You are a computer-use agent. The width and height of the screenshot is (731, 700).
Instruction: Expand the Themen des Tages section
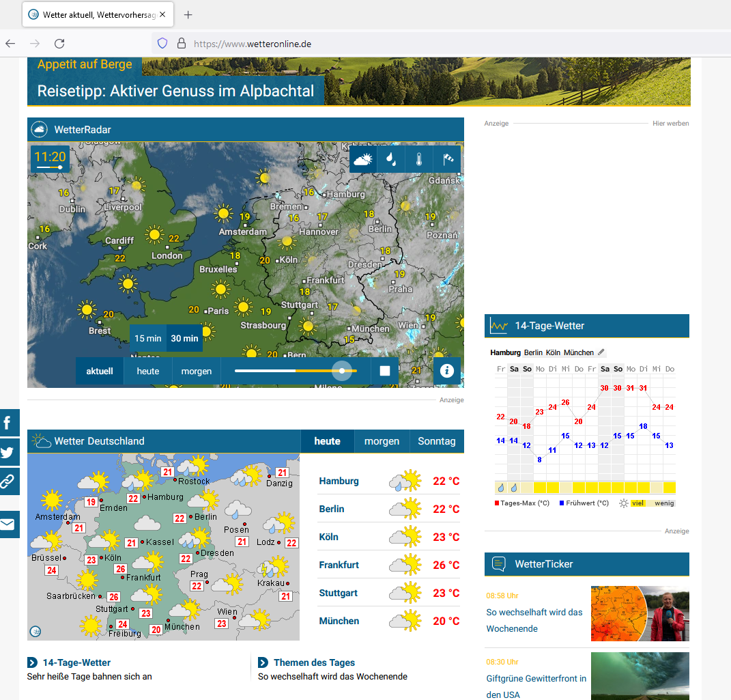click(x=263, y=662)
